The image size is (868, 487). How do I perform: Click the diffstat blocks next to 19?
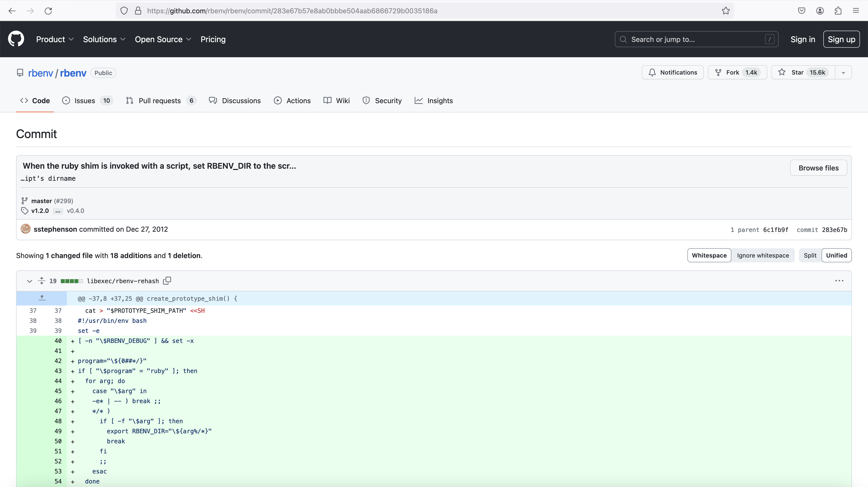(71, 281)
